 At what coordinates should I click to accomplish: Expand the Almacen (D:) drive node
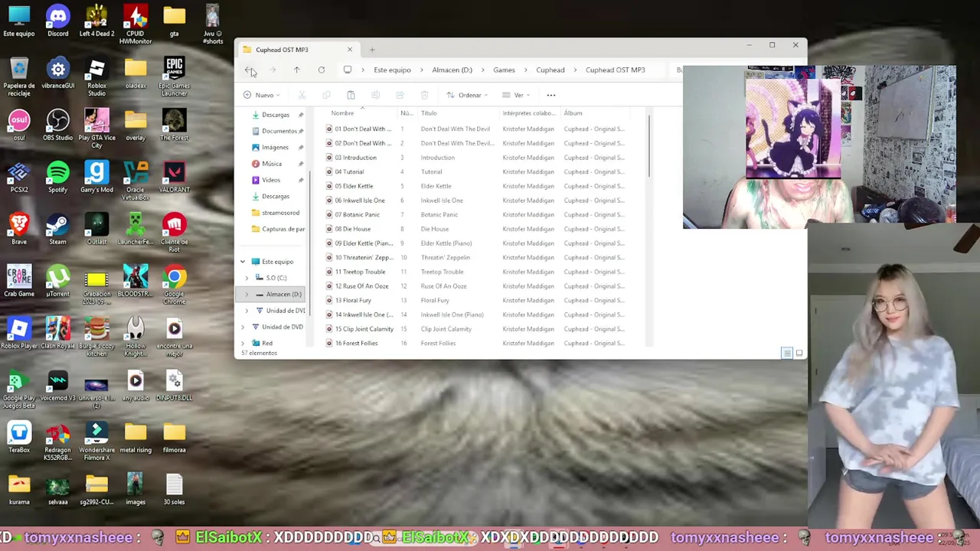click(247, 294)
